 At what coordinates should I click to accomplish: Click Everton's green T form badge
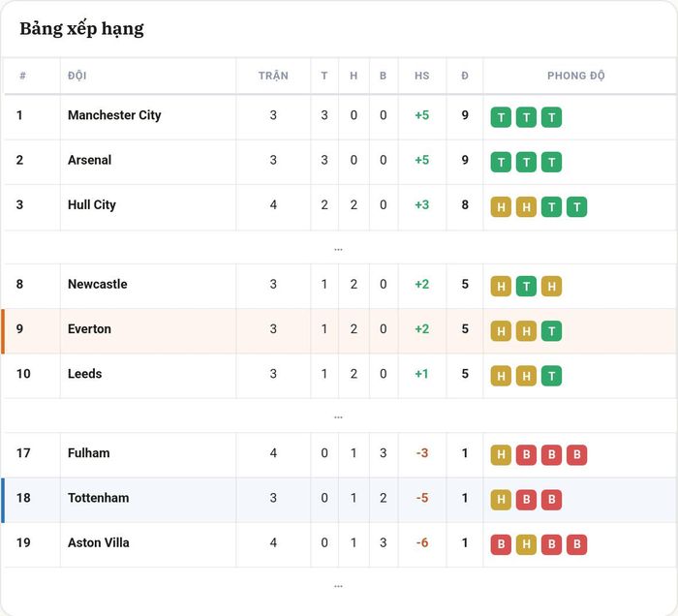551,331
